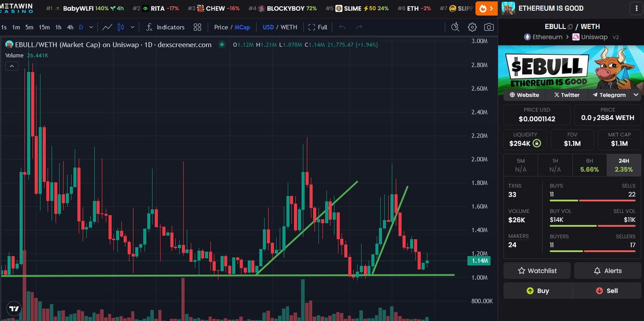Click the liquidity lock icon

[x=537, y=143]
